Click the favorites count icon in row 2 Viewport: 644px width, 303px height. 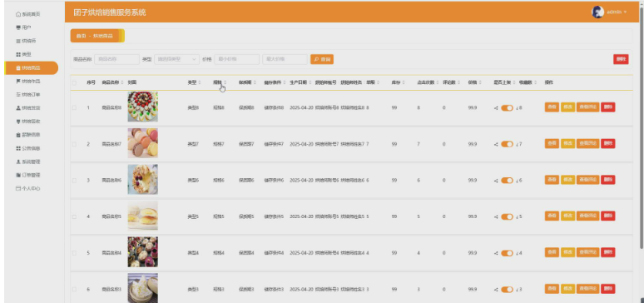[x=517, y=144]
